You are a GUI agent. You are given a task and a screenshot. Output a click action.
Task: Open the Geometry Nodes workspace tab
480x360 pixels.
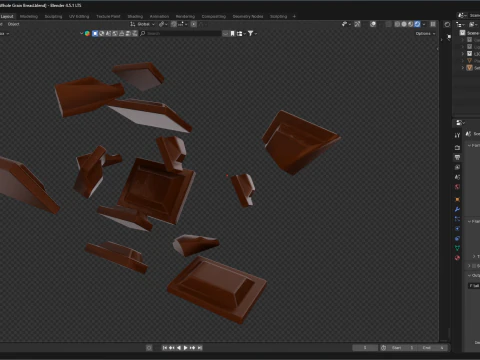pyautogui.click(x=248, y=16)
